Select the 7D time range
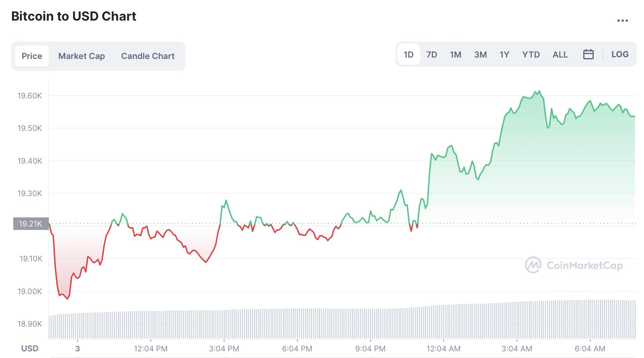644x358 pixels. pyautogui.click(x=431, y=55)
